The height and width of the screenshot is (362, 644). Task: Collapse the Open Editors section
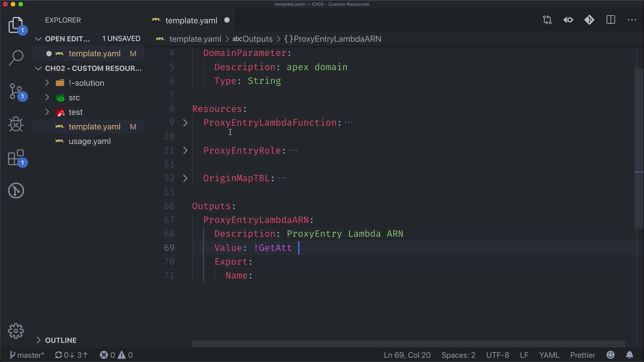pyautogui.click(x=39, y=39)
